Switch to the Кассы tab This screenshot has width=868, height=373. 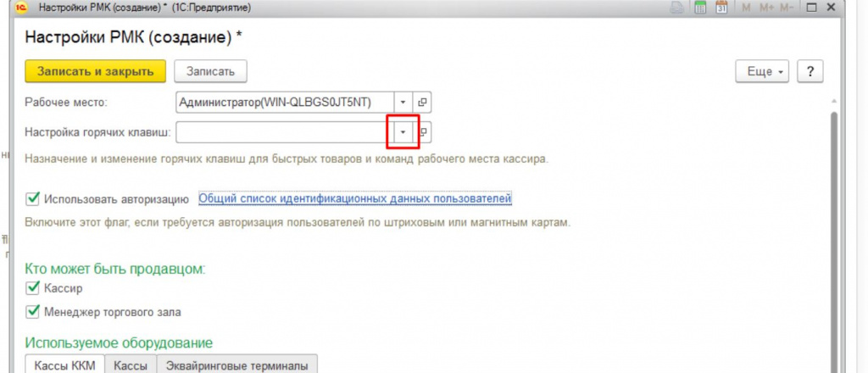tap(131, 365)
